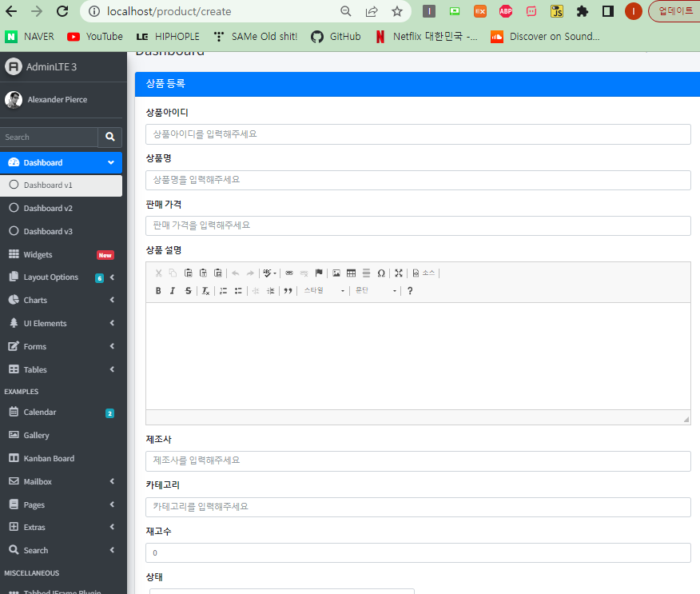This screenshot has height=594, width=700.
Task: Open the GitHub bookmark
Action: 336,37
